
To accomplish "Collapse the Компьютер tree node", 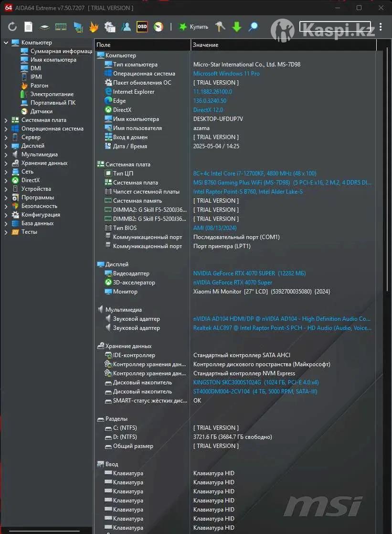I will 6,43.
